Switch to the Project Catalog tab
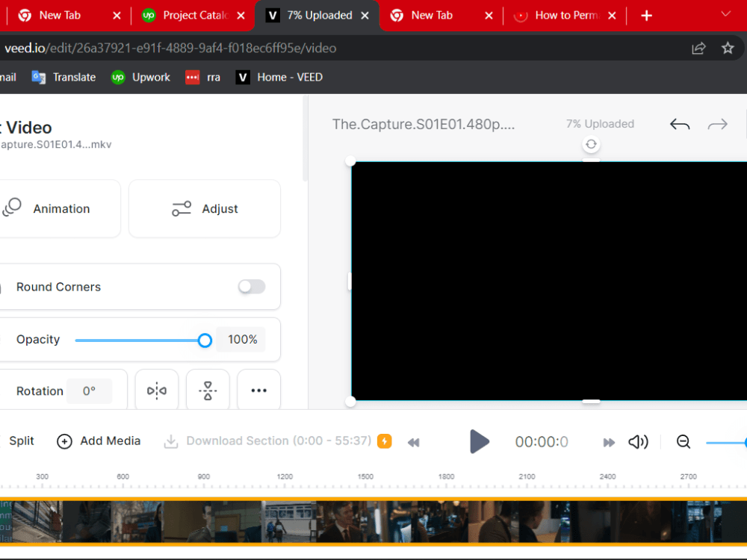747x560 pixels. (x=193, y=16)
